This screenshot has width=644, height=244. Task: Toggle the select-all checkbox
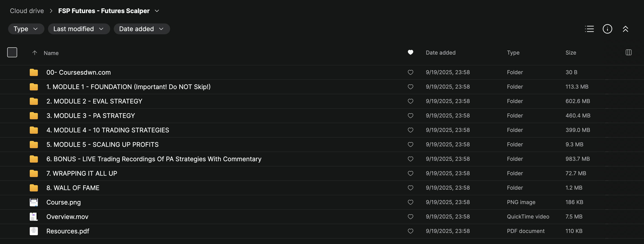point(12,52)
